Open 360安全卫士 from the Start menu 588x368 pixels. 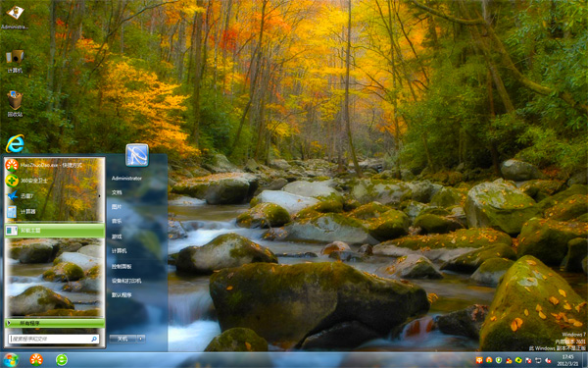coord(54,181)
